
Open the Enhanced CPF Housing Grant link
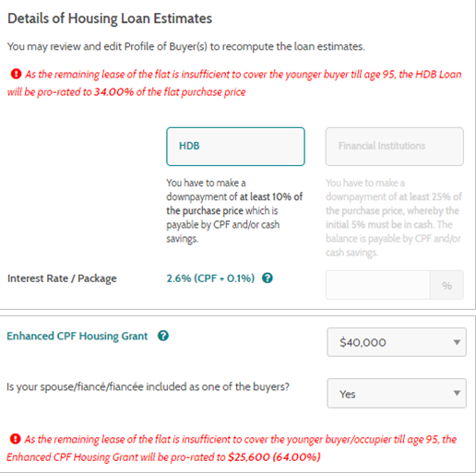(77, 336)
